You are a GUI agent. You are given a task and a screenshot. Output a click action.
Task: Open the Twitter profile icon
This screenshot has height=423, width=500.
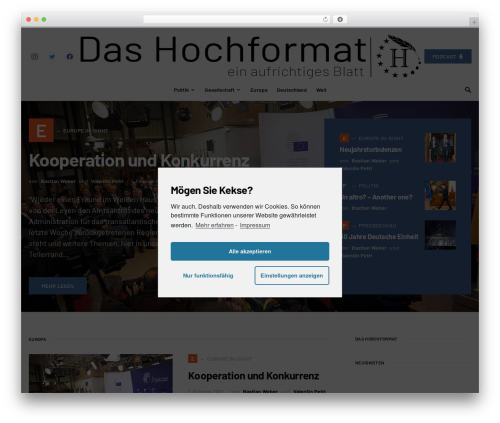(52, 57)
